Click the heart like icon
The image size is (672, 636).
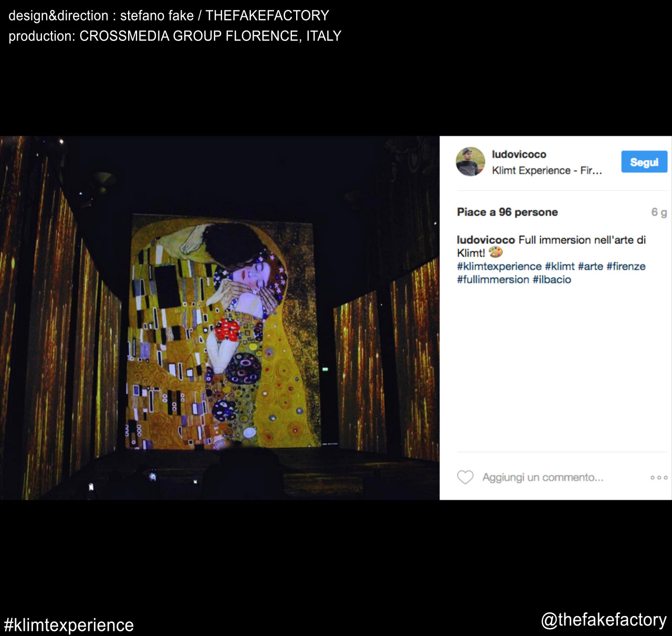point(465,477)
